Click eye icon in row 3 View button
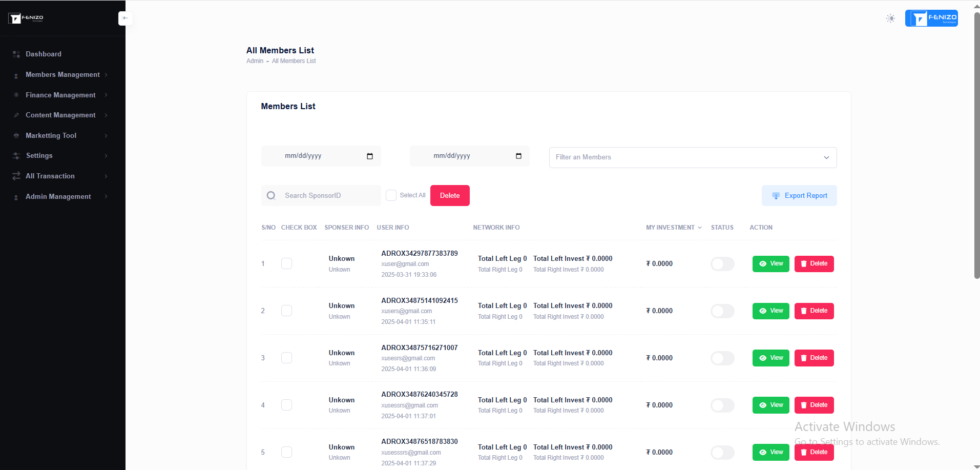 coord(763,358)
